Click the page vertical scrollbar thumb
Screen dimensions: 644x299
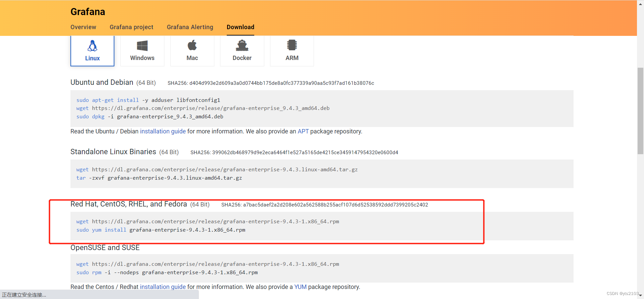[x=640, y=111]
